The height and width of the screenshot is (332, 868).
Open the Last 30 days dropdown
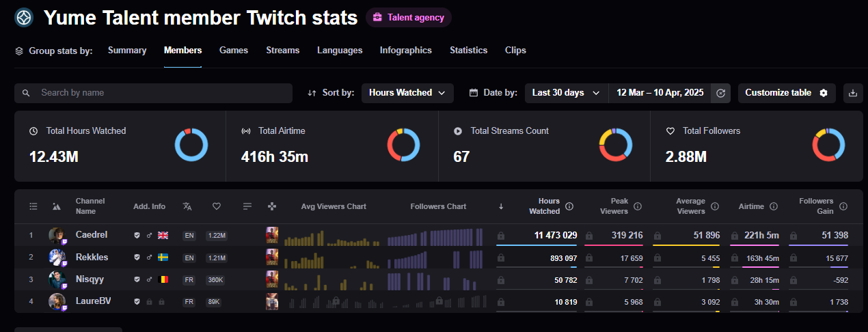567,93
